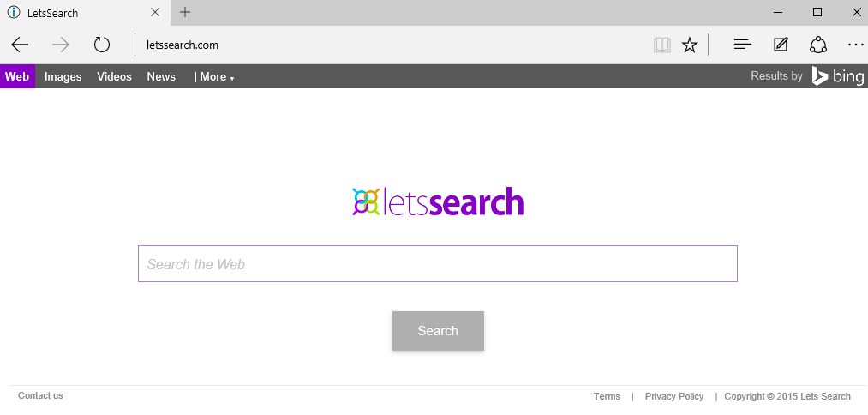Click the site info icon on tab
The height and width of the screenshot is (415, 868).
14,12
